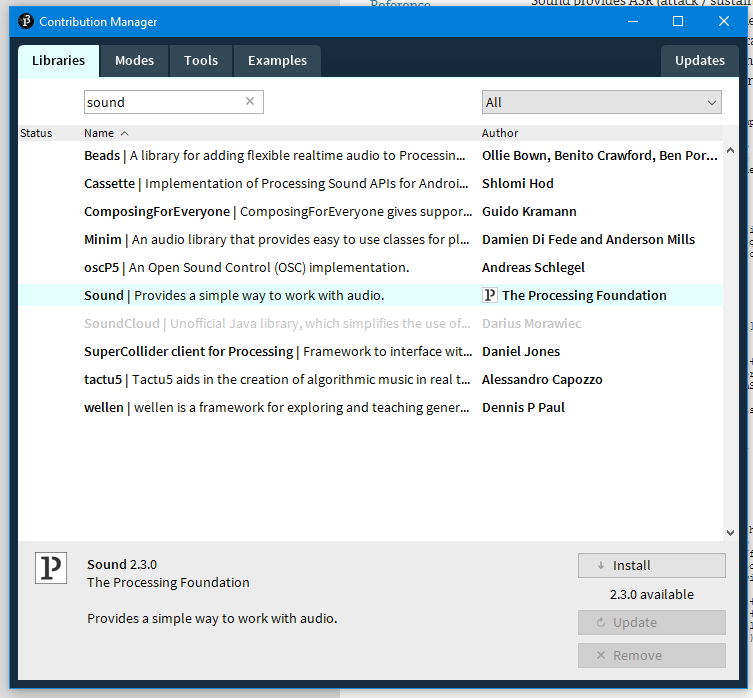Select the tactu5 library row

coord(370,379)
